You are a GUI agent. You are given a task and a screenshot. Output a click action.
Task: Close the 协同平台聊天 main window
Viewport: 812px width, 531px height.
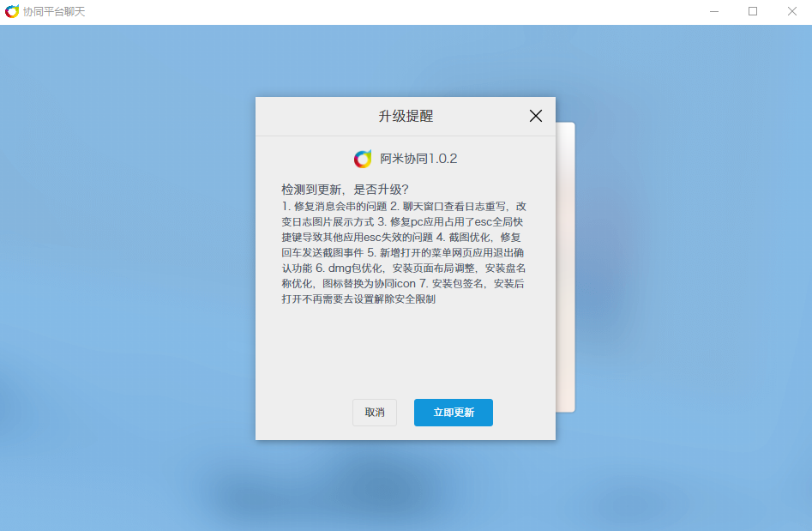(791, 11)
